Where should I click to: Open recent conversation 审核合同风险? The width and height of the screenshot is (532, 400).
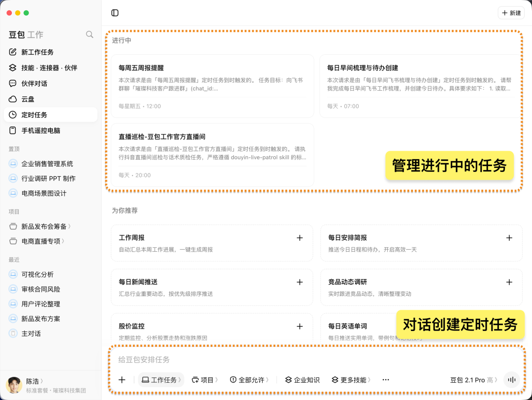51,289
